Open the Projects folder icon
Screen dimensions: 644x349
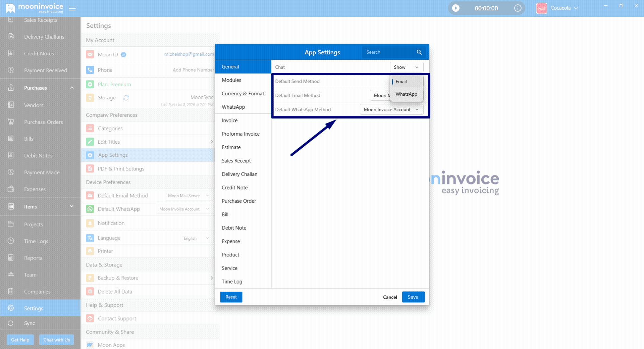(x=11, y=224)
